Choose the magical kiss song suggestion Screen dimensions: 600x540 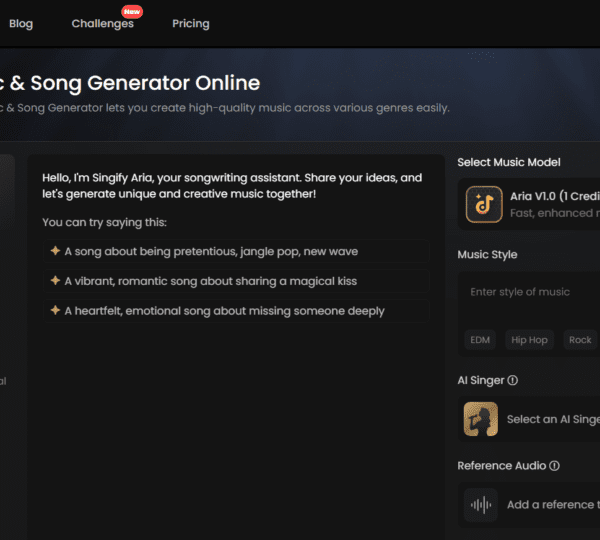[x=236, y=281]
